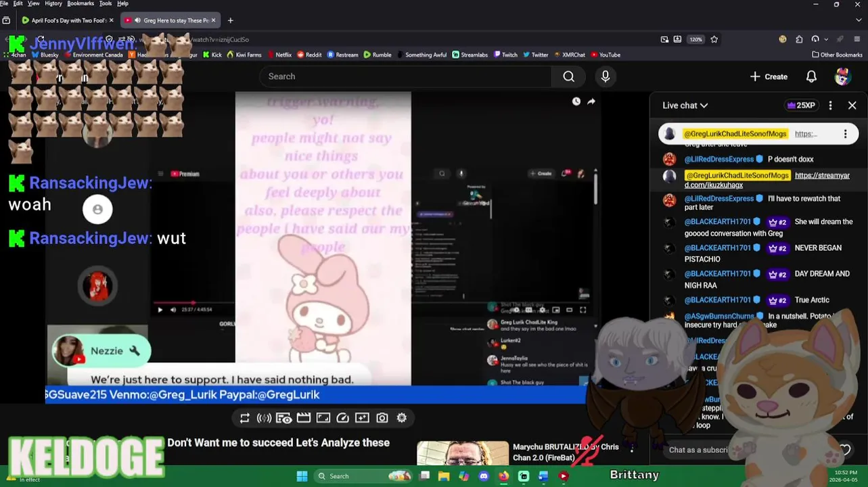Open the Reddit bookmark
The width and height of the screenshot is (868, 487).
pos(310,55)
